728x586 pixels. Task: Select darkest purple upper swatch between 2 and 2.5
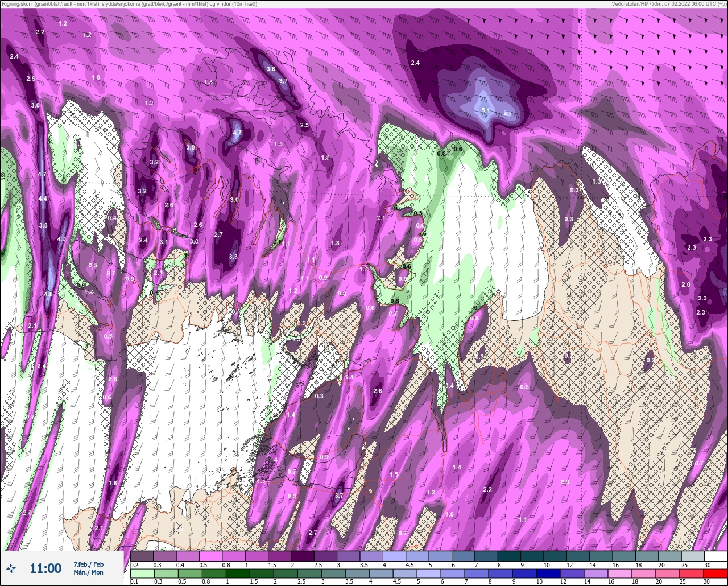(303, 556)
